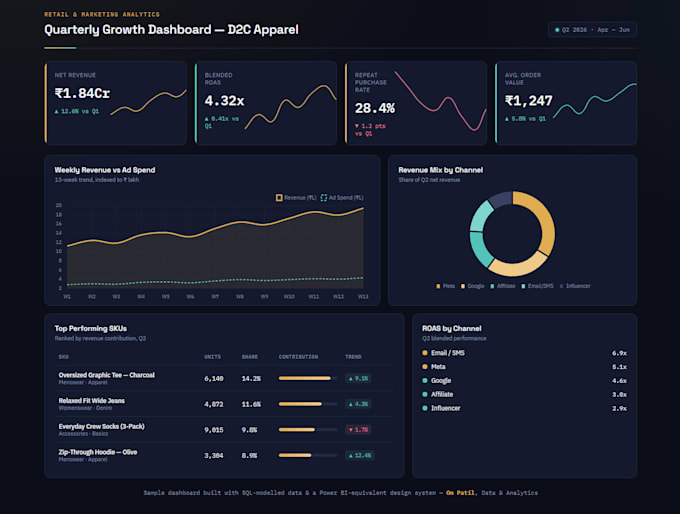
Task: Click the Ad Spend dashed legend swatch
Action: coord(324,198)
